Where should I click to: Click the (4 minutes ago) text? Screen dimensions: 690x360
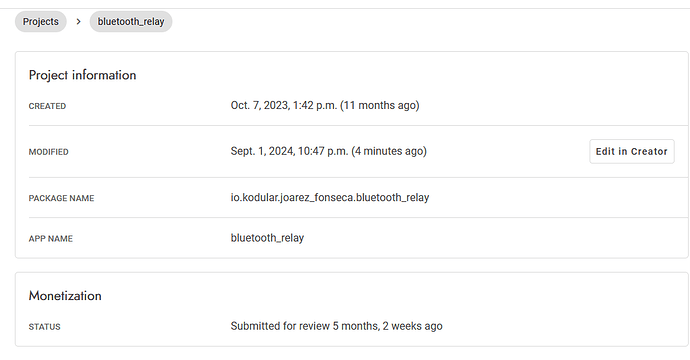389,151
